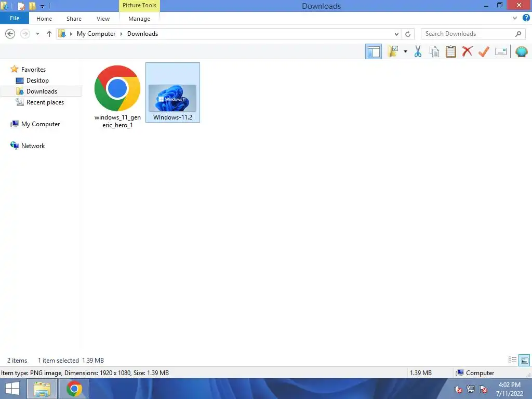This screenshot has height=399, width=532.
Task: Switch to the View ribbon tab
Action: 103,19
